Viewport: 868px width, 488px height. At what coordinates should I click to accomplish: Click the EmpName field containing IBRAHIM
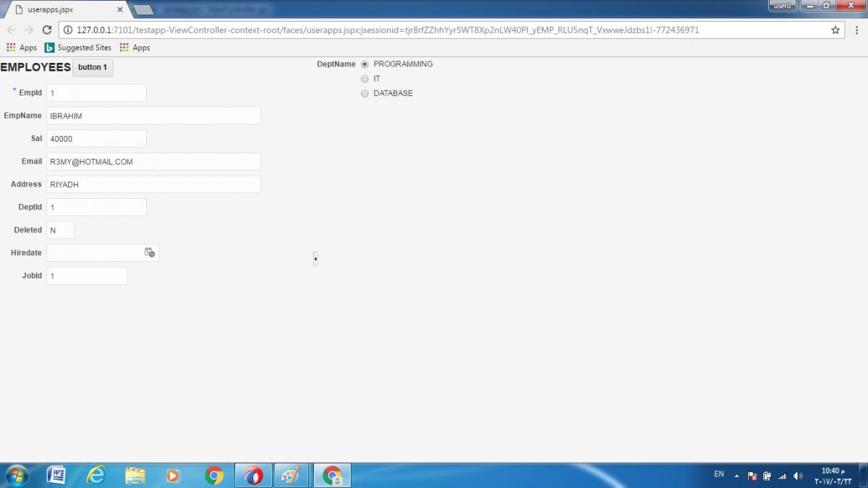tap(153, 116)
